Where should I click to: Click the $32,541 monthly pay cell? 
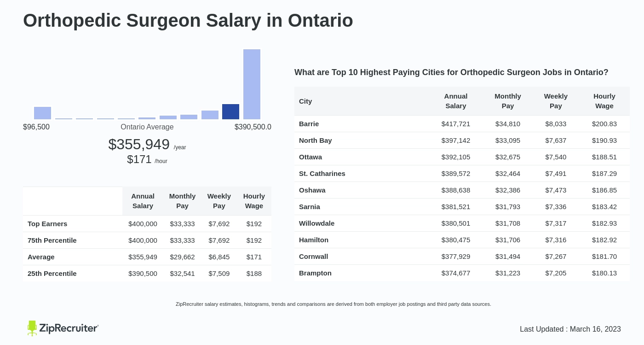point(182,273)
